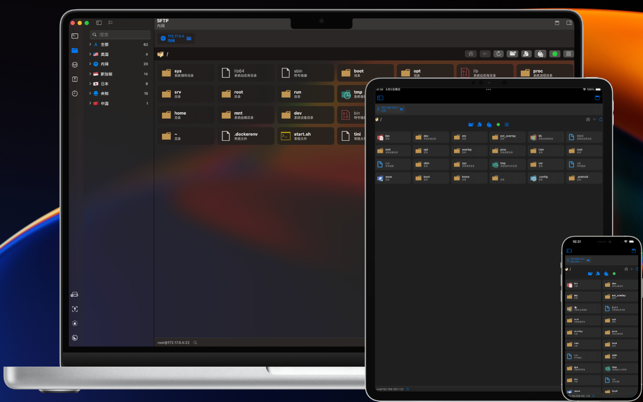The width and height of the screenshot is (643, 402).
Task: Click the home button in Mac toolbar
Action: pos(471,54)
